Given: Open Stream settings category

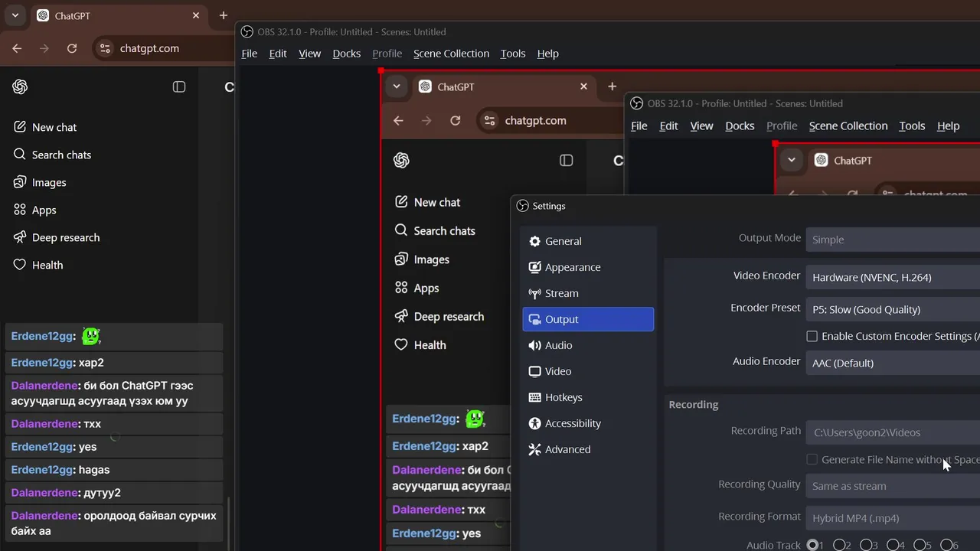Looking at the screenshot, I should (588, 293).
